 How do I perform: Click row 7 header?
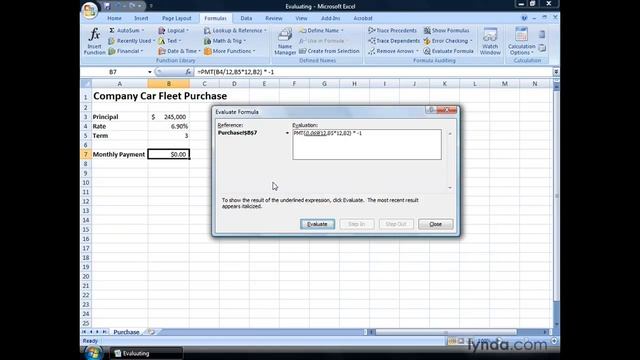click(x=86, y=154)
